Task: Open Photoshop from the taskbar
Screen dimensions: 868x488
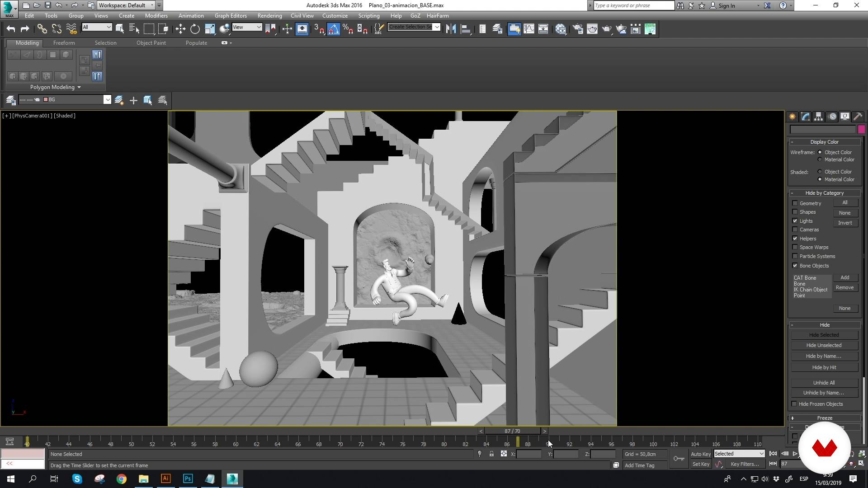Action: (188, 479)
